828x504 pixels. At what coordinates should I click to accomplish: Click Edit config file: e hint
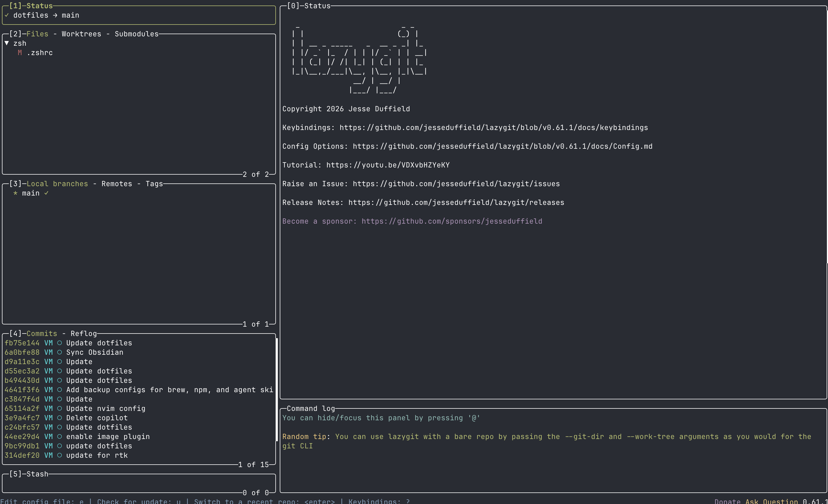point(42,501)
